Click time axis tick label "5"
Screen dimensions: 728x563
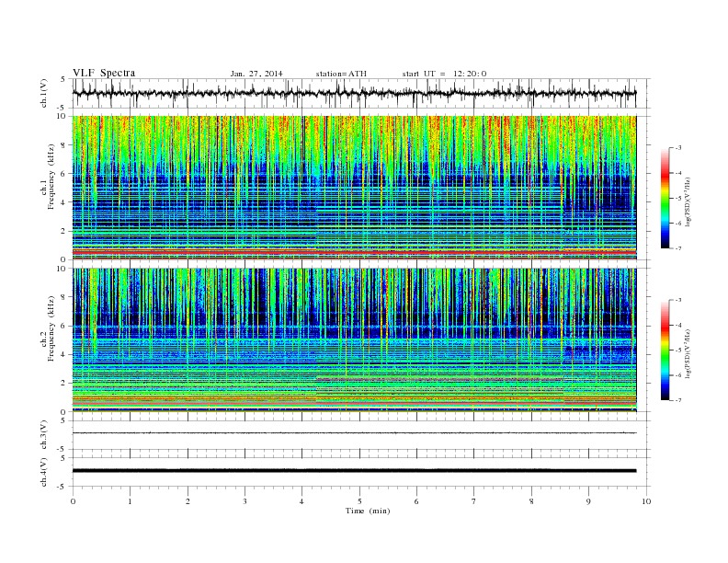[359, 501]
